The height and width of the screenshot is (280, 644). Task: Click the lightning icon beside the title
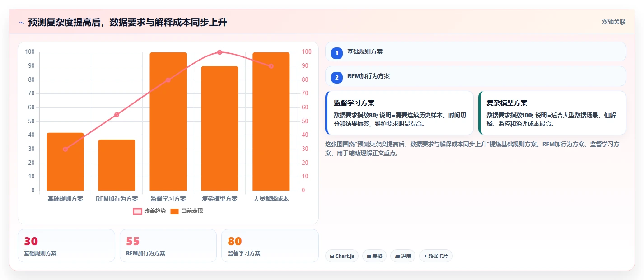pyautogui.click(x=21, y=23)
